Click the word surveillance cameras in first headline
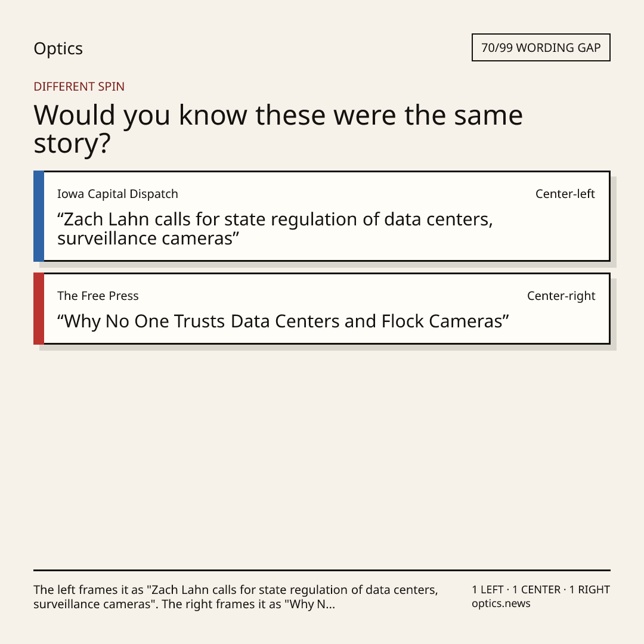The width and height of the screenshot is (644, 644). click(x=145, y=239)
